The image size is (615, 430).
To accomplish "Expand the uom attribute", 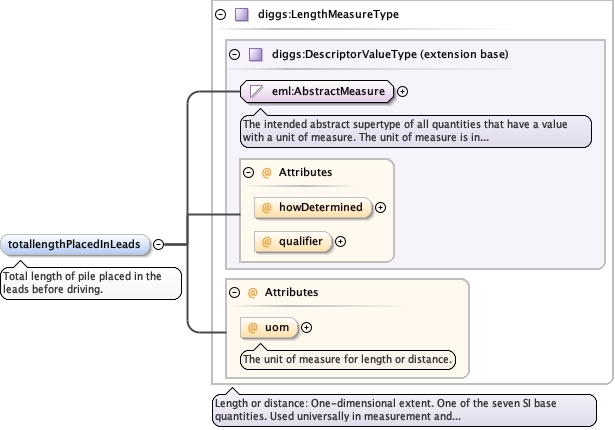I will pyautogui.click(x=306, y=327).
